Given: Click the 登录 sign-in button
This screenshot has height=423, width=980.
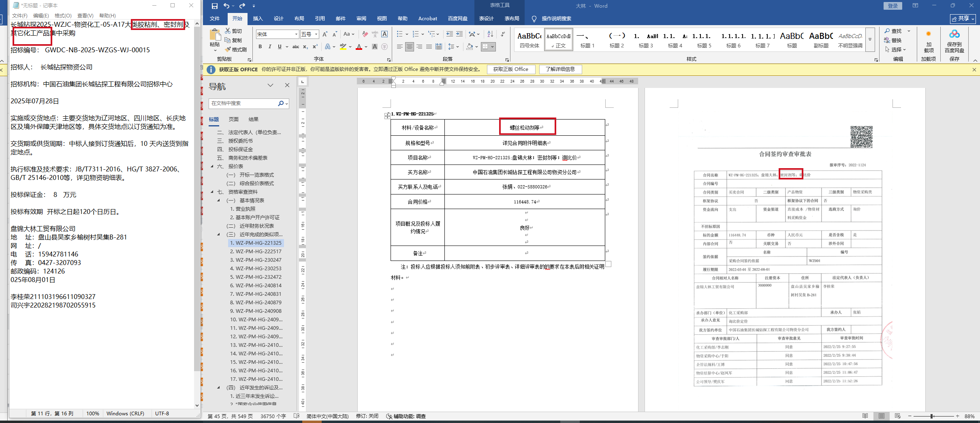Looking at the screenshot, I should (893, 6).
